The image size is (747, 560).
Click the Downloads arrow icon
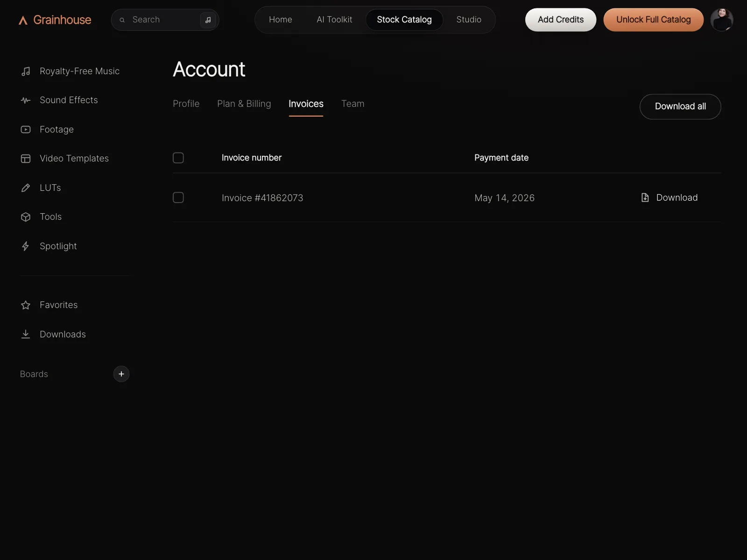click(26, 334)
